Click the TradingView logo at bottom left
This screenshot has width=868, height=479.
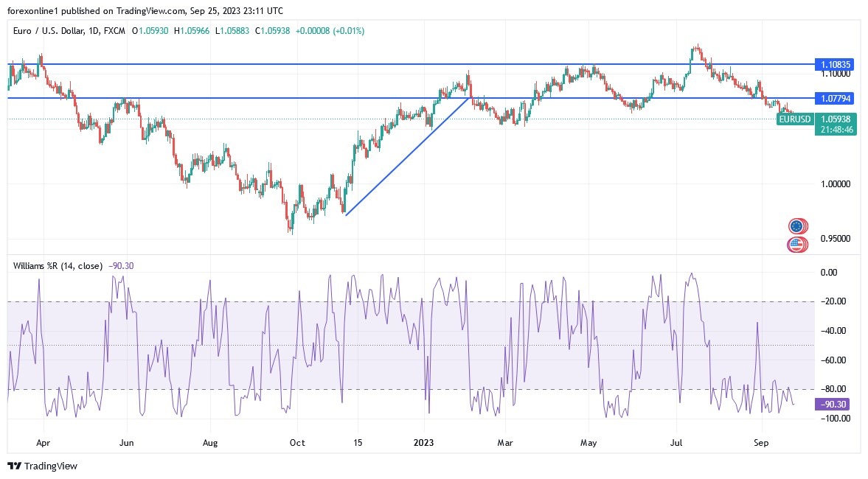point(42,466)
